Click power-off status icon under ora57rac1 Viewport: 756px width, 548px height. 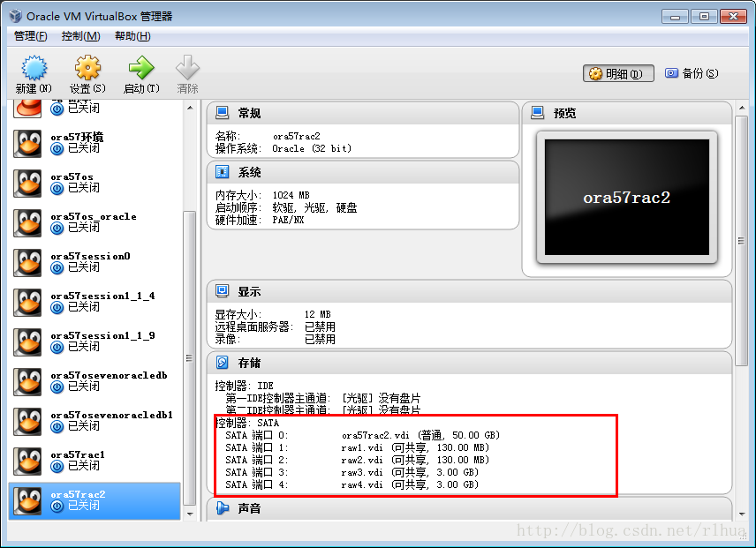[57, 467]
